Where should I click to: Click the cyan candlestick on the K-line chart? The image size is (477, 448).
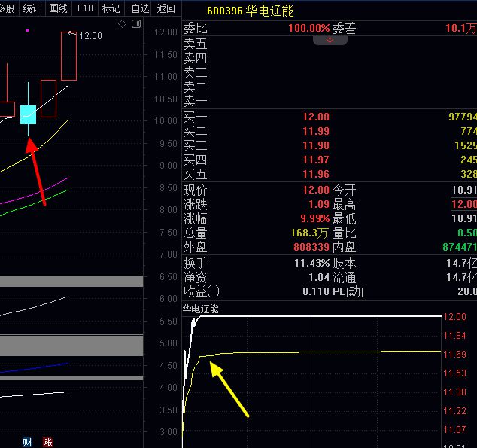28,114
